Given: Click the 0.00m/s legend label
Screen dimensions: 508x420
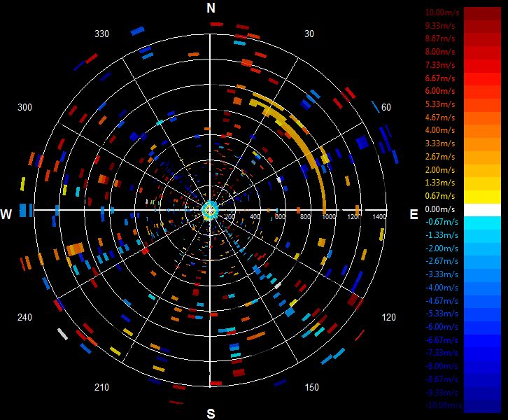Looking at the screenshot, I should pyautogui.click(x=440, y=209).
